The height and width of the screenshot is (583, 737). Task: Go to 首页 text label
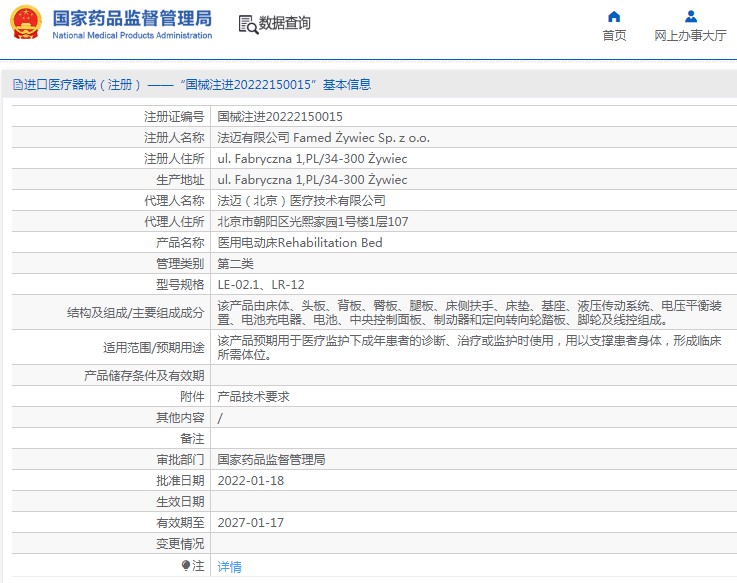point(614,35)
